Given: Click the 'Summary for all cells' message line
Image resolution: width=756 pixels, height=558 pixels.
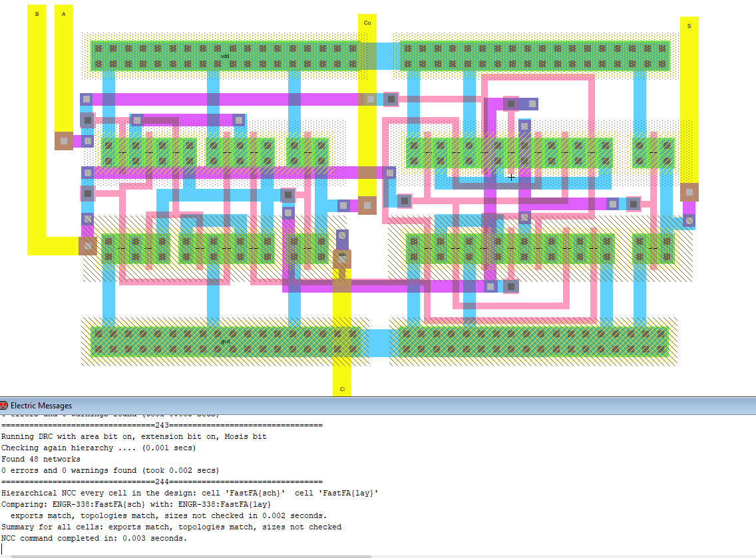Looking at the screenshot, I should 171,527.
